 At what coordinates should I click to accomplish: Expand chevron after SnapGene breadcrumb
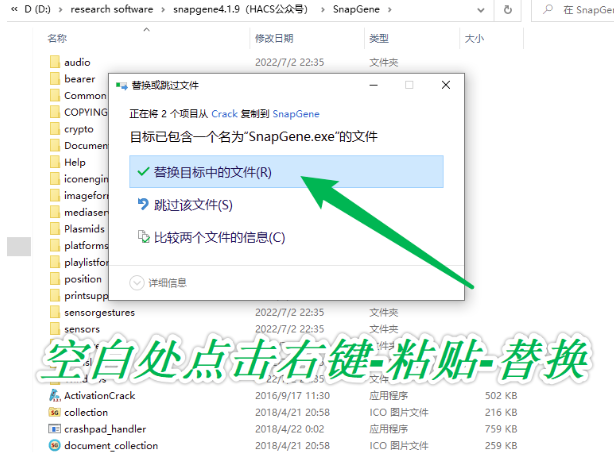pyautogui.click(x=389, y=10)
